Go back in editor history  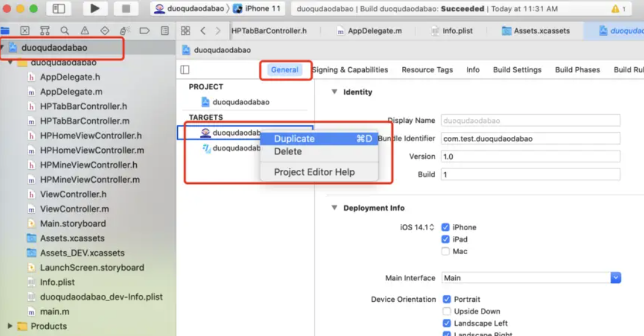click(203, 31)
